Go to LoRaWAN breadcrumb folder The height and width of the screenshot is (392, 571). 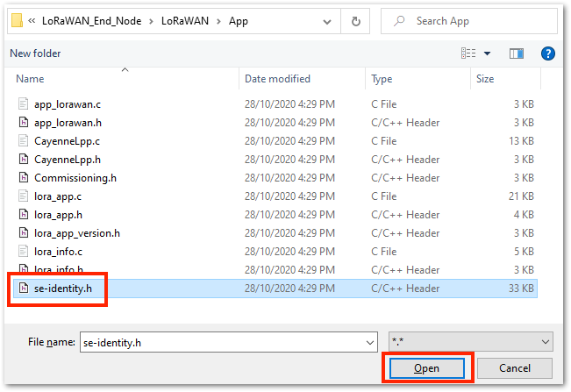[x=185, y=21]
